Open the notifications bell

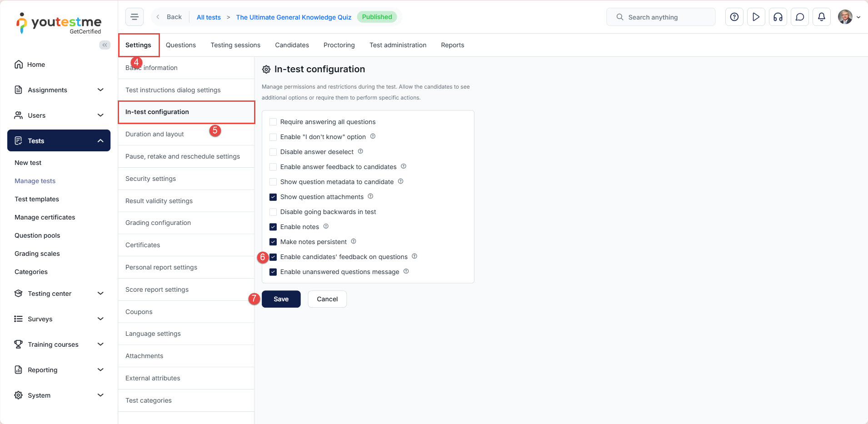pyautogui.click(x=821, y=17)
